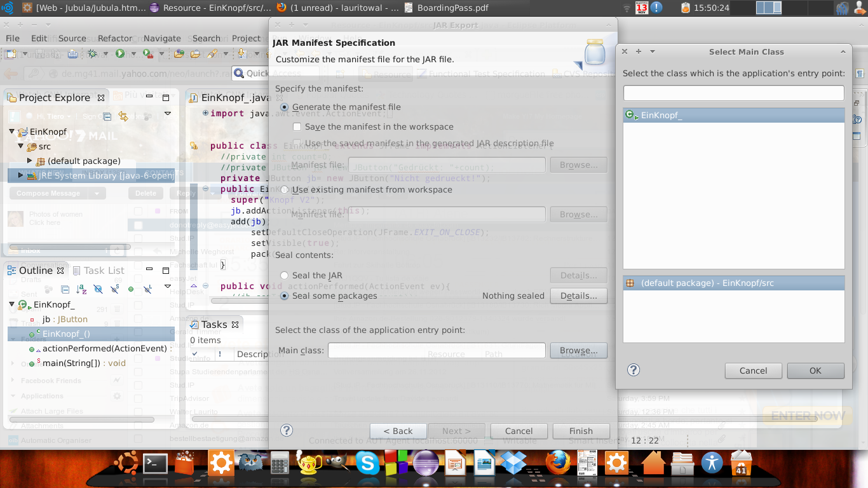Click the Debug bug icon in Eclipse toolbar
Viewport: 868px width, 488px height.
point(92,53)
